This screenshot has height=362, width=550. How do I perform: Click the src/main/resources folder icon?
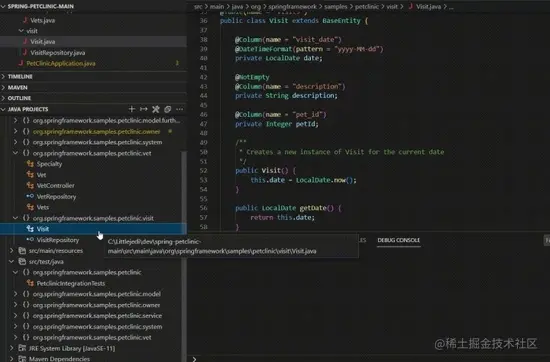click(22, 250)
